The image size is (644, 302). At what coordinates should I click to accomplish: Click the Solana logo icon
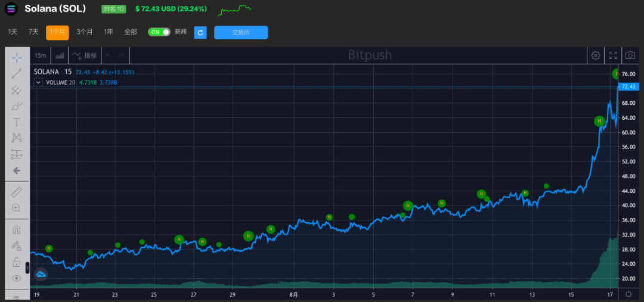(11, 9)
